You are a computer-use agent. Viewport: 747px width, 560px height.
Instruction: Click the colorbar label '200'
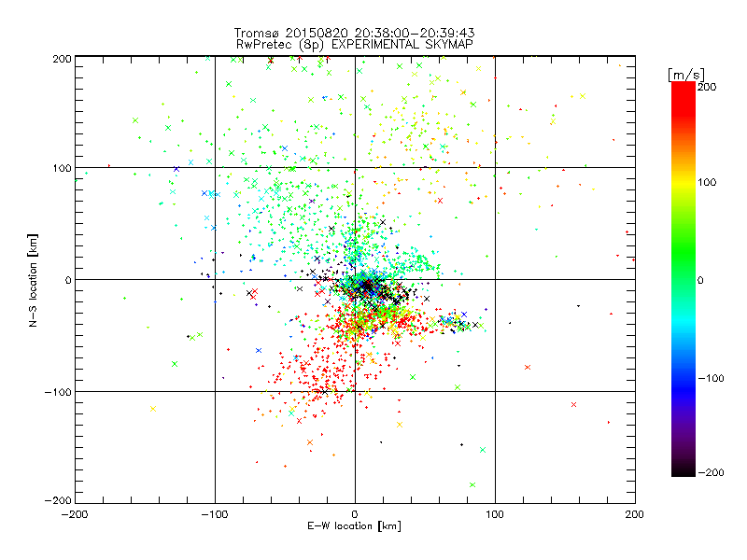(707, 87)
